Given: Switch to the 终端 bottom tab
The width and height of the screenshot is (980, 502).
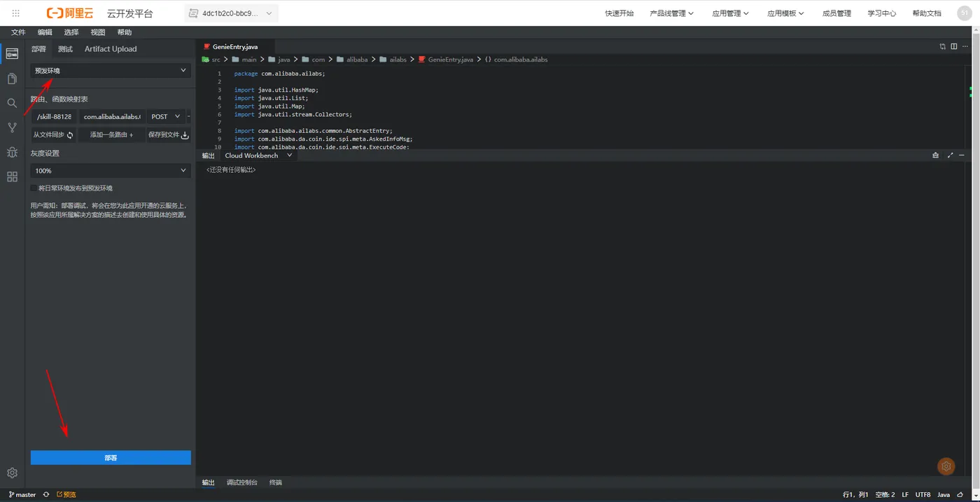Looking at the screenshot, I should (276, 482).
